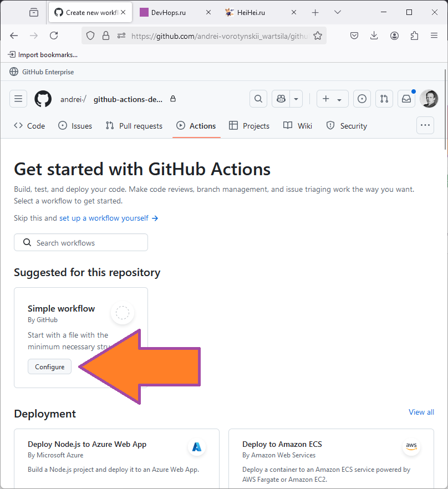448x489 pixels.
Task: Open the Projects tab
Action: (250, 126)
